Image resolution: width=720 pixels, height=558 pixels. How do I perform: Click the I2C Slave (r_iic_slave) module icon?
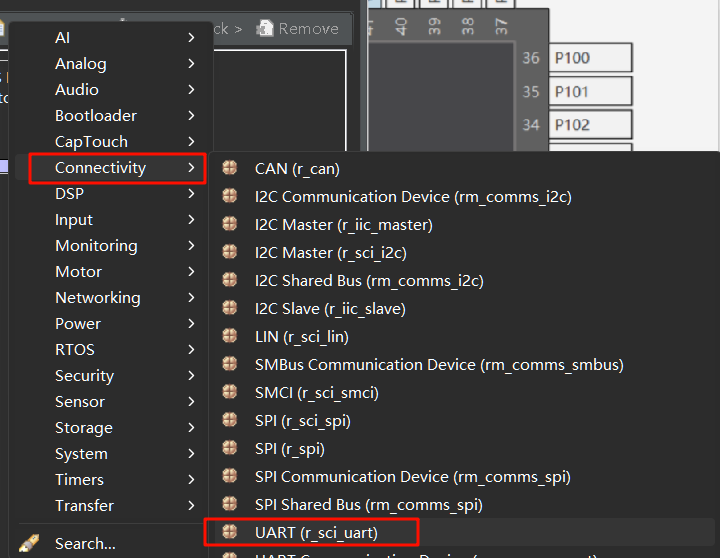point(230,308)
